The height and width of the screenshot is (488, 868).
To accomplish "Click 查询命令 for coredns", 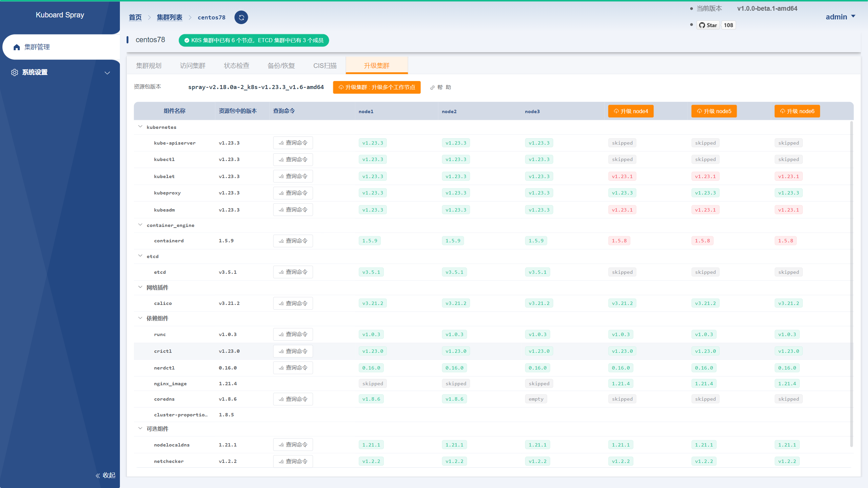I will pyautogui.click(x=293, y=399).
